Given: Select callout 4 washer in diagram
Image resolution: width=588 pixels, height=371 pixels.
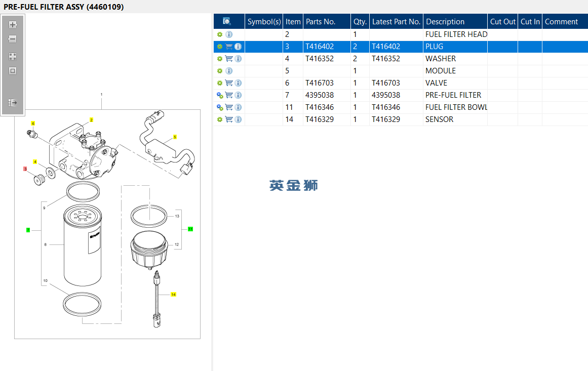Looking at the screenshot, I should pos(35,162).
